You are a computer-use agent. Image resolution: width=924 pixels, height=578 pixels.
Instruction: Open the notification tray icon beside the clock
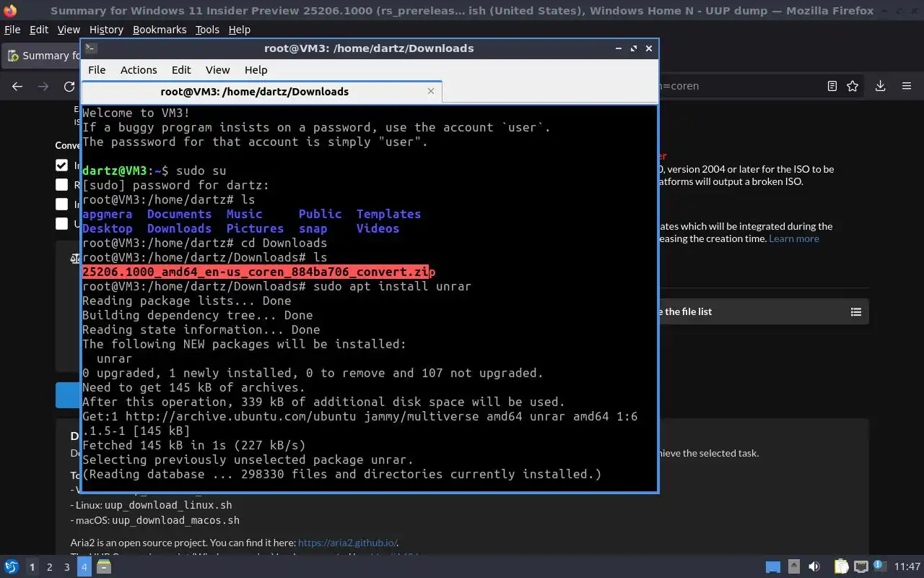click(879, 567)
